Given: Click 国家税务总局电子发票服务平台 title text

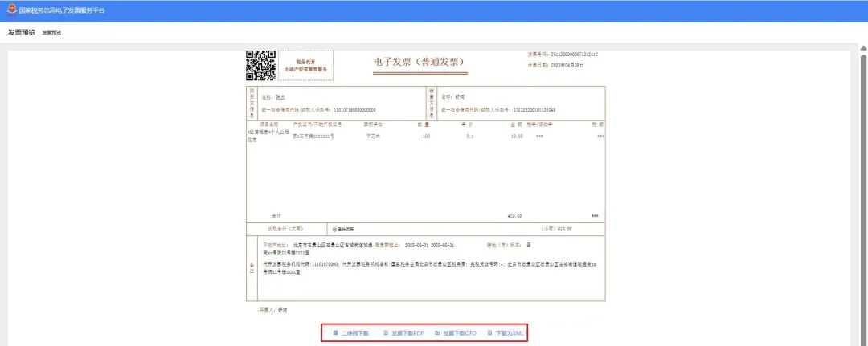Looking at the screenshot, I should coord(61,10).
